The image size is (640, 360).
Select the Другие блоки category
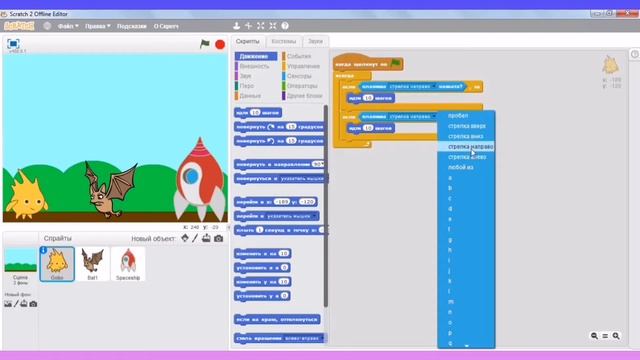pyautogui.click(x=304, y=96)
